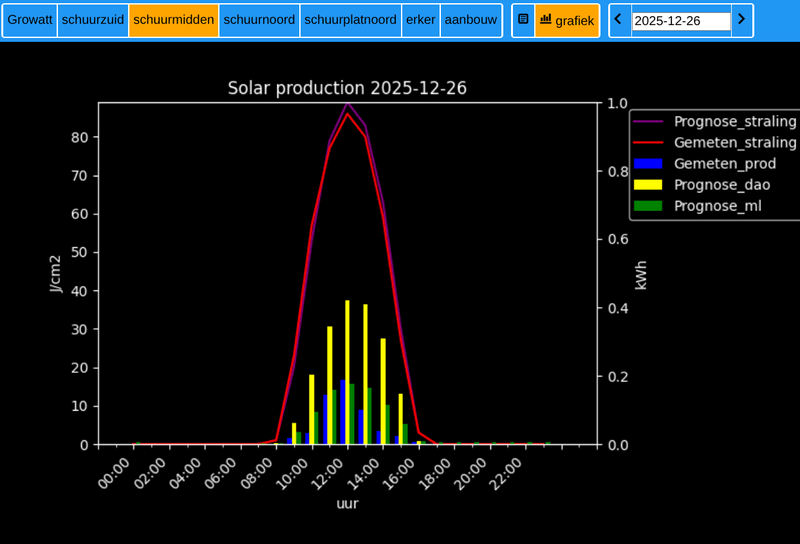The width and height of the screenshot is (800, 544).
Task: Select the erker tab
Action: 421,20
